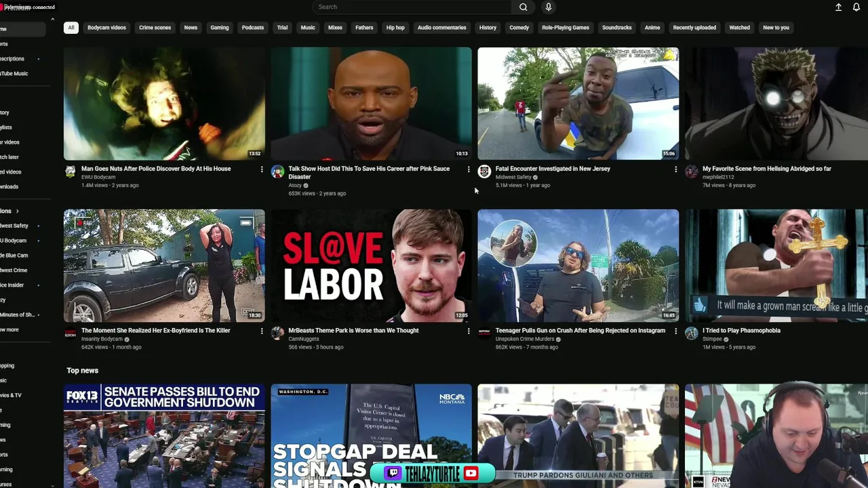Select the News filter chip
This screenshot has width=868, height=488.
pos(191,28)
